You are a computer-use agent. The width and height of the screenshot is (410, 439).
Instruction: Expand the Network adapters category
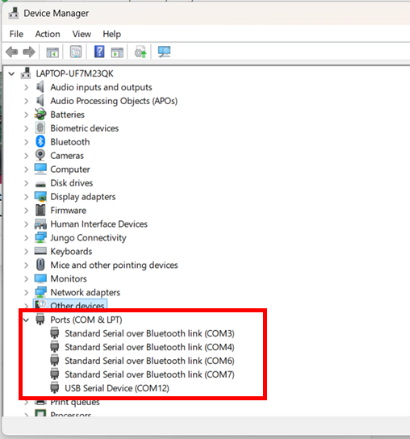coord(26,293)
